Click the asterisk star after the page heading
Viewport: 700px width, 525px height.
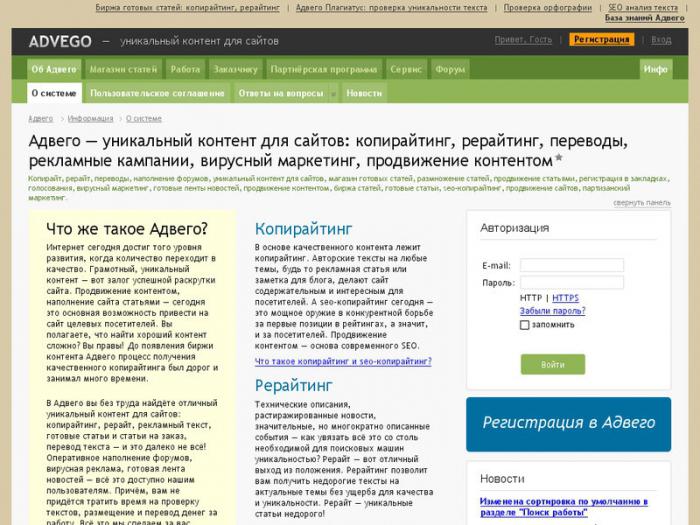(558, 158)
